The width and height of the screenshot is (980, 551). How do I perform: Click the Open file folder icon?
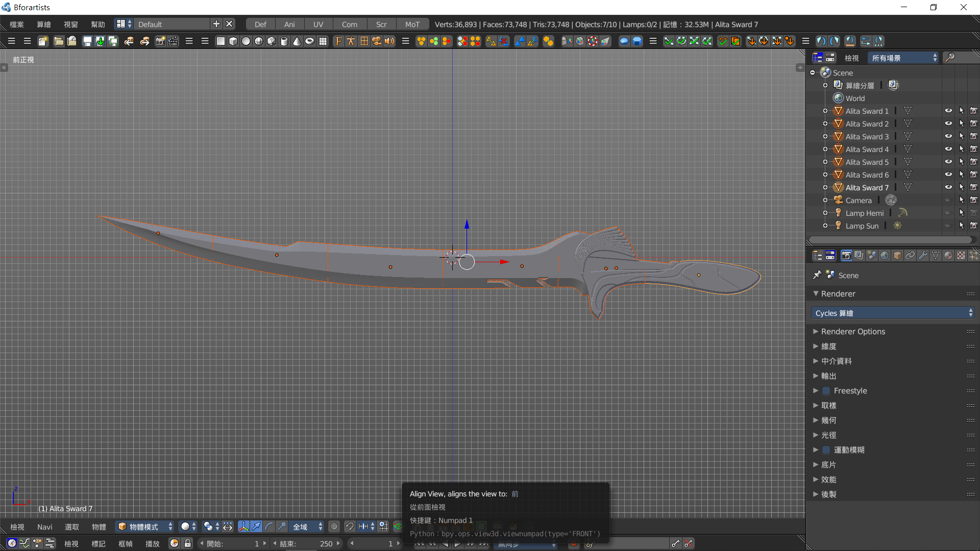[59, 41]
